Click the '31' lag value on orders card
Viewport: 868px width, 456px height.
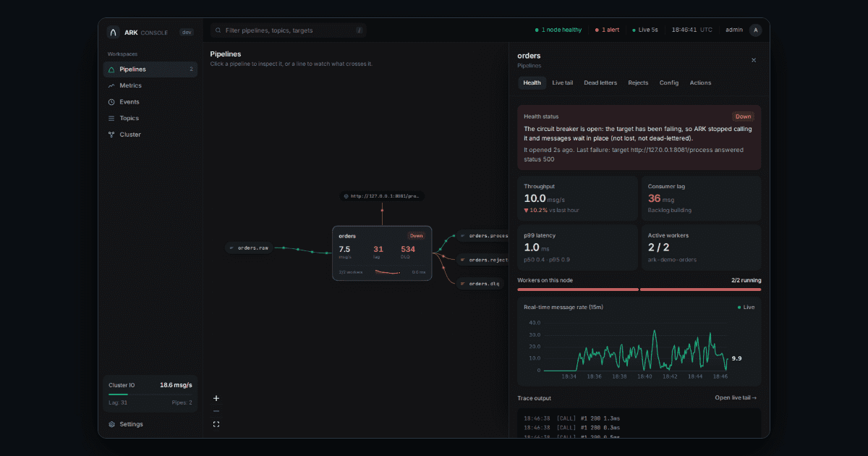378,249
